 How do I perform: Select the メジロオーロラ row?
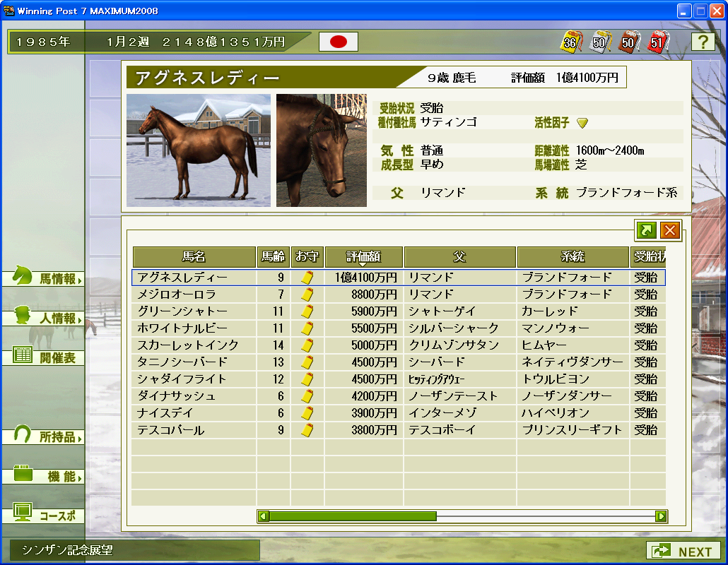(399, 294)
